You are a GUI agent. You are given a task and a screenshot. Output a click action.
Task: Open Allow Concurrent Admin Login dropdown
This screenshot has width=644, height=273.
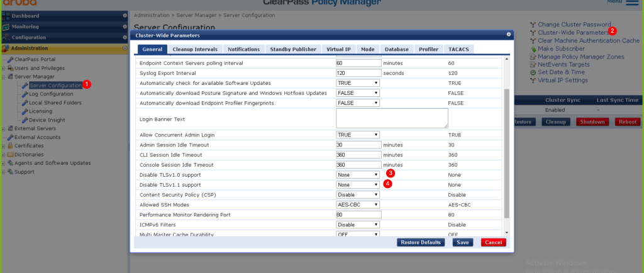358,135
